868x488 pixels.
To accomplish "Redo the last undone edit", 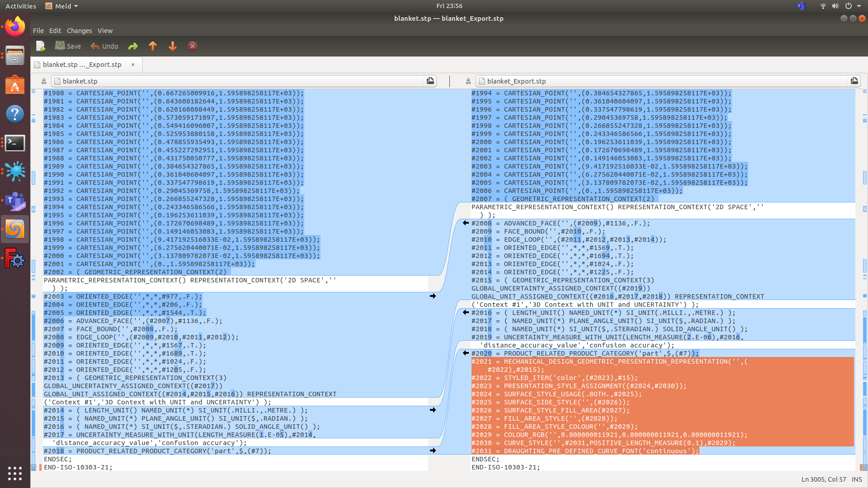I will pos(132,46).
